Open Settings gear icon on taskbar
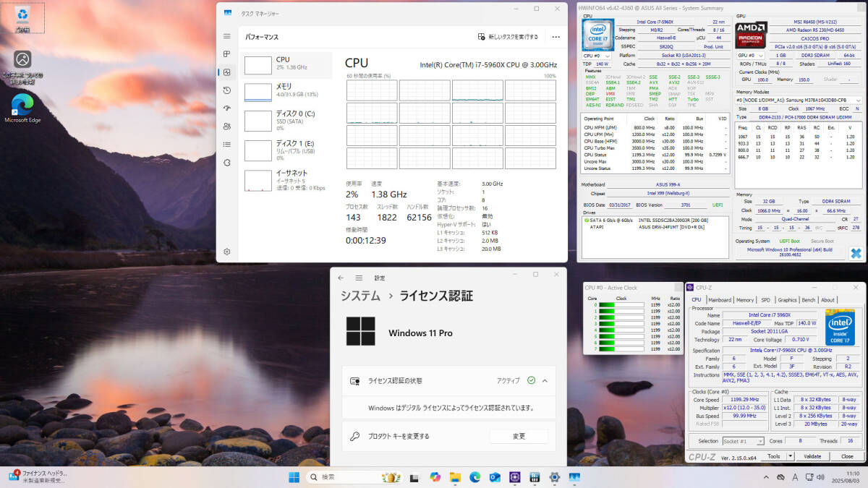Viewport: 868px width, 488px height. pos(555,477)
